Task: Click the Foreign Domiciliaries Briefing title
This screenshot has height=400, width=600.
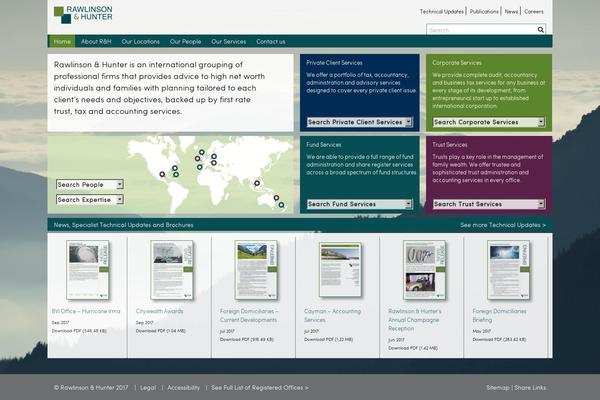Action: (499, 315)
